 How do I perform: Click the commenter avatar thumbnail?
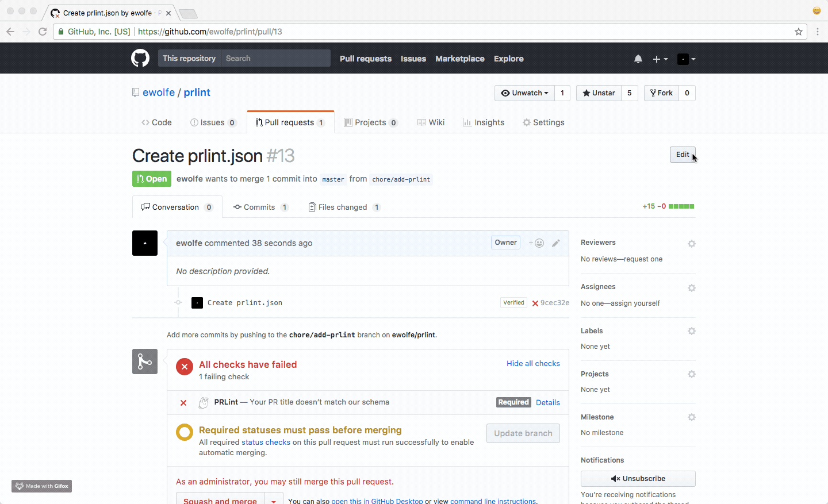pos(145,243)
